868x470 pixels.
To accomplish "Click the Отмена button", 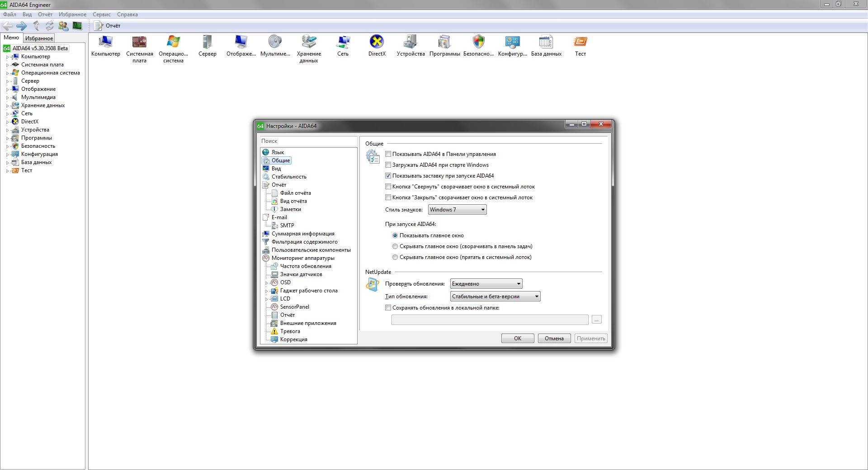I will click(554, 338).
